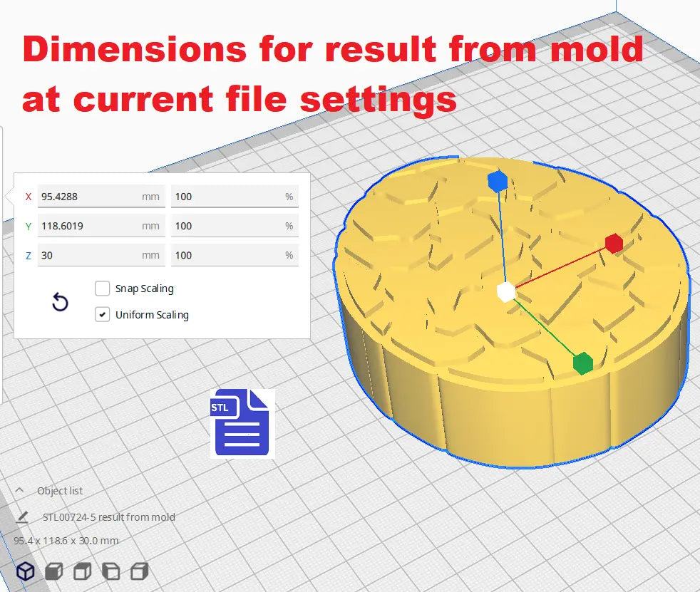Select the left side view cube icon
The height and width of the screenshot is (592, 700).
(110, 571)
